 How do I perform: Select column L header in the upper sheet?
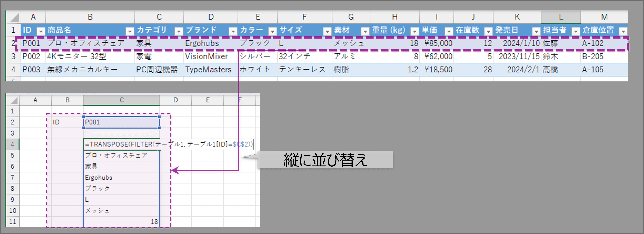point(561,17)
